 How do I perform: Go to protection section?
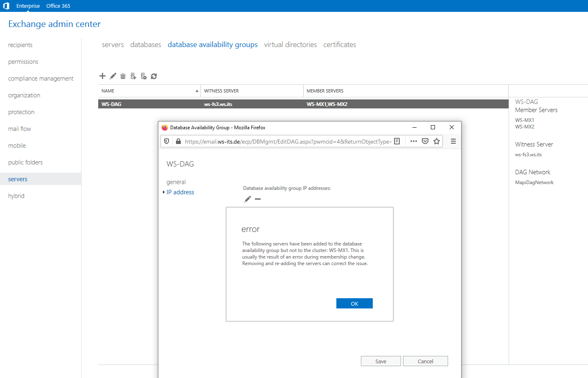pyautogui.click(x=21, y=112)
